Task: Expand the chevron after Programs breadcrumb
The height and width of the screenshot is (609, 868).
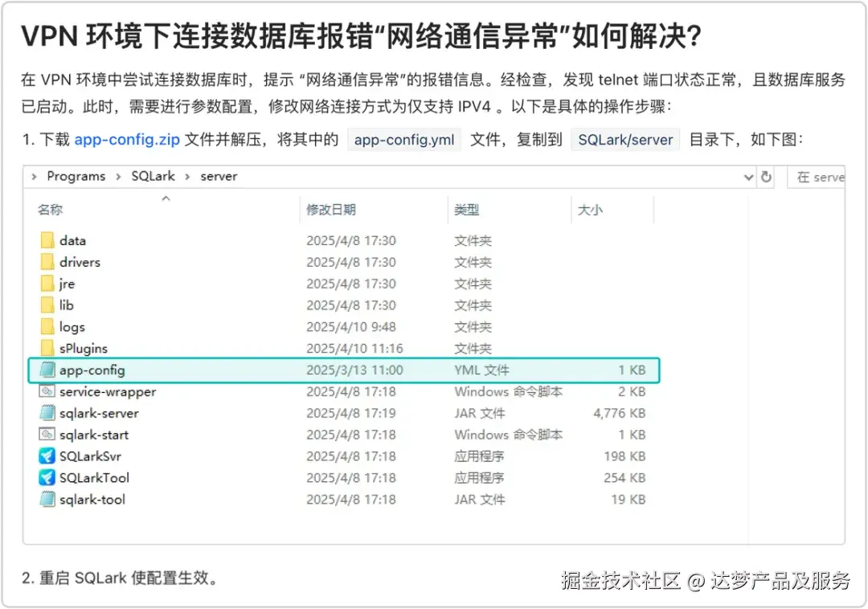Action: click(118, 177)
